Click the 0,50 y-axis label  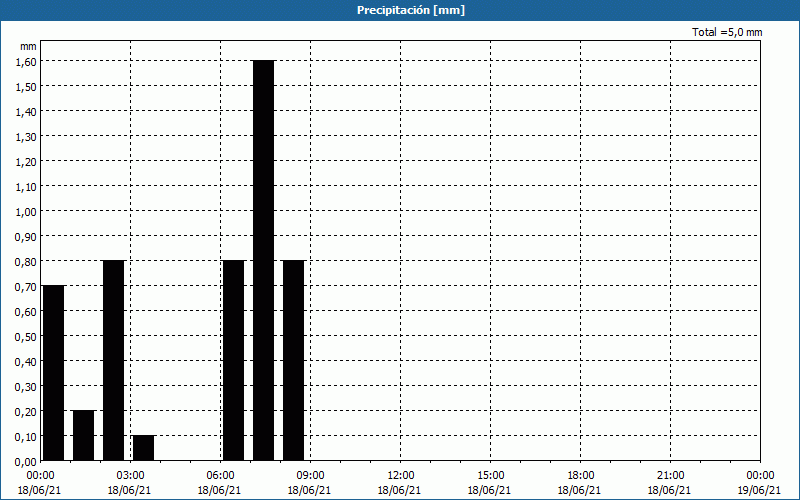click(x=26, y=336)
